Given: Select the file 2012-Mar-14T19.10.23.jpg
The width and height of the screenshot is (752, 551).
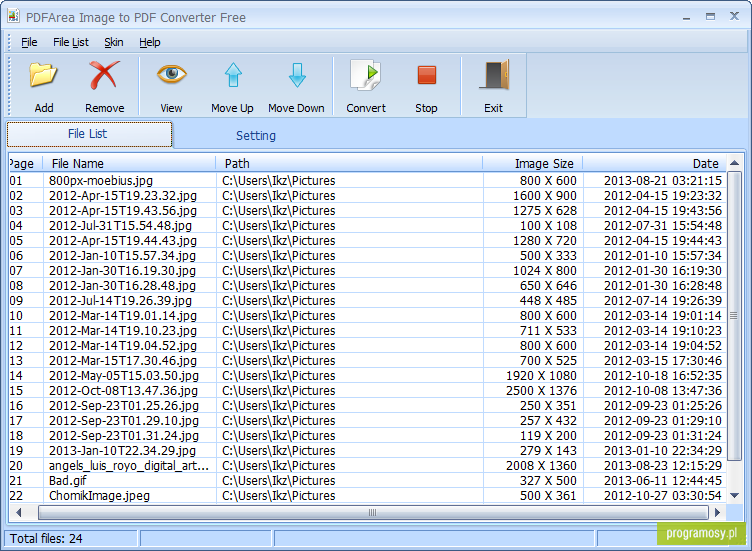Looking at the screenshot, I should pyautogui.click(x=123, y=330).
